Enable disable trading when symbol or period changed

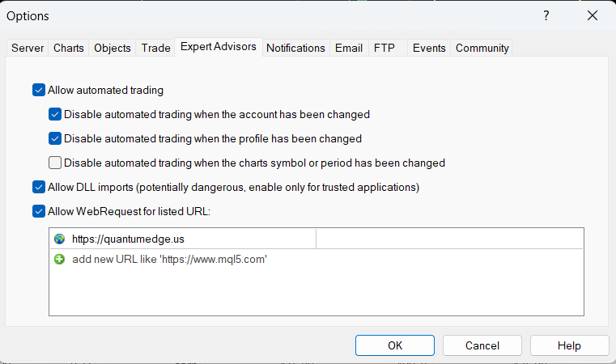pos(55,163)
